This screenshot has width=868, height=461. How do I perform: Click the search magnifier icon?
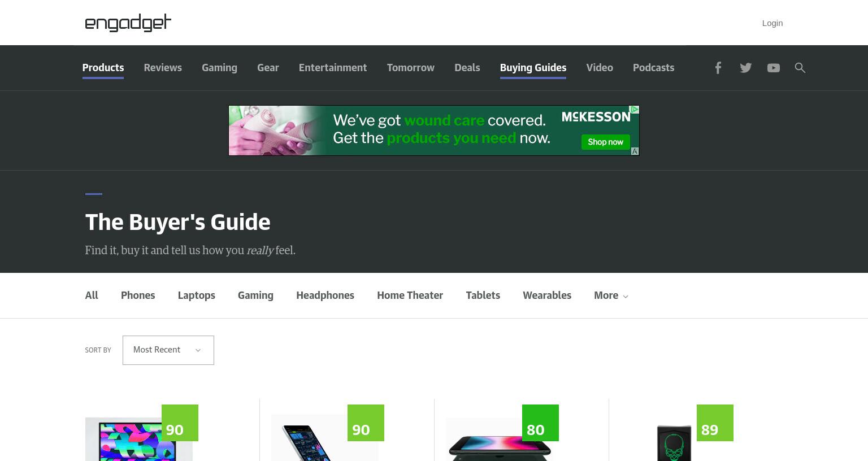click(800, 68)
